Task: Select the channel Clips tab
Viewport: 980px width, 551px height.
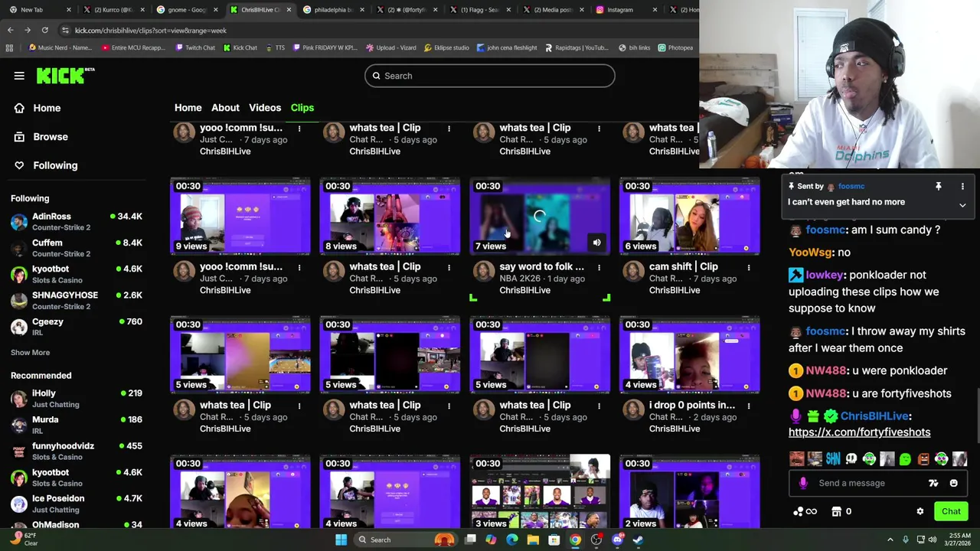Action: [302, 108]
